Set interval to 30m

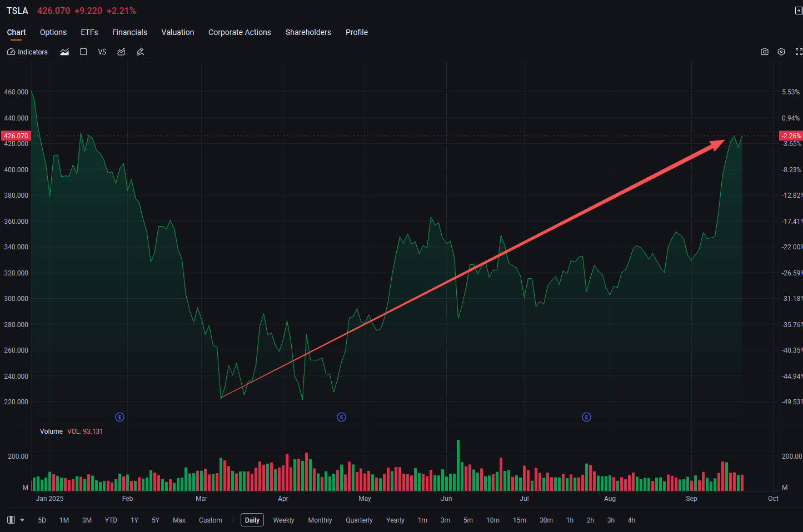point(546,520)
